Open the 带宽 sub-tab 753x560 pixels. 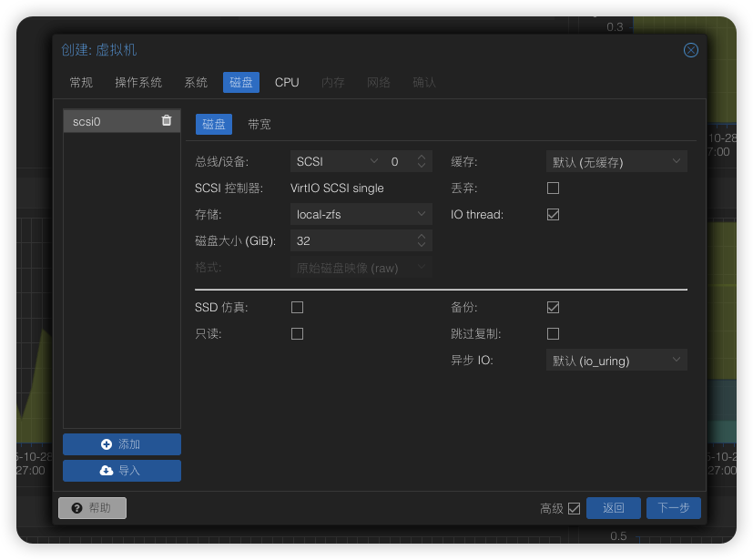(x=259, y=125)
